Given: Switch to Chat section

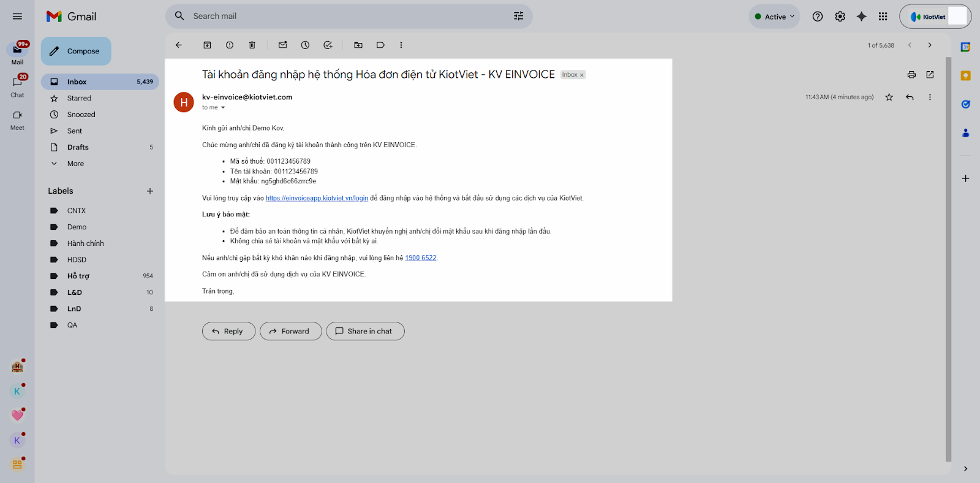Looking at the screenshot, I should tap(17, 86).
